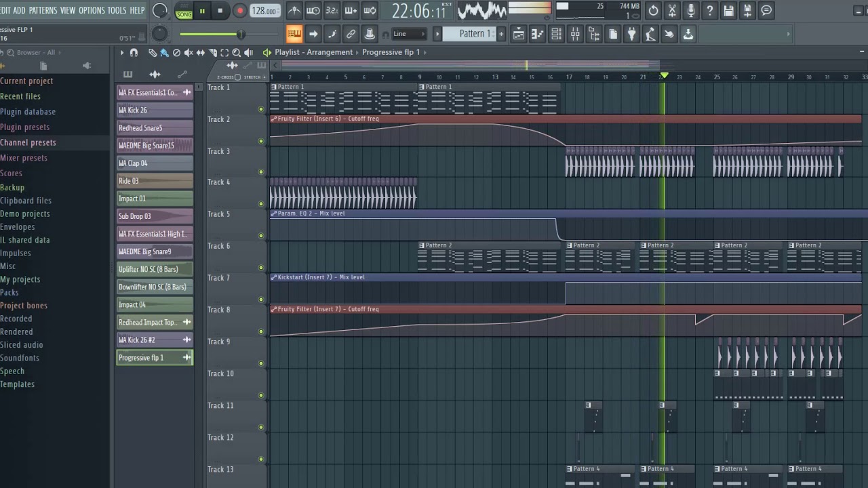Open the Pattern 1 selector dropdown

point(471,34)
